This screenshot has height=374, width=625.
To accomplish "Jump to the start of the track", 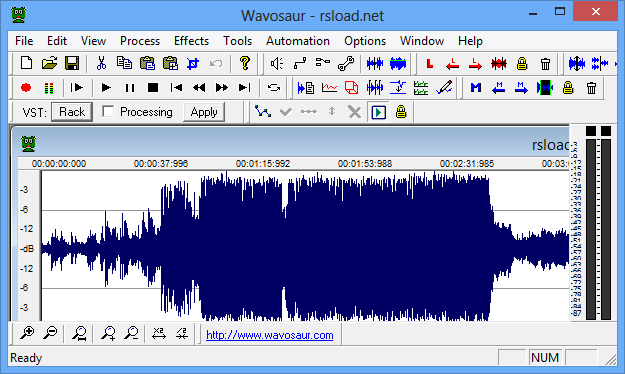I will pyautogui.click(x=176, y=88).
